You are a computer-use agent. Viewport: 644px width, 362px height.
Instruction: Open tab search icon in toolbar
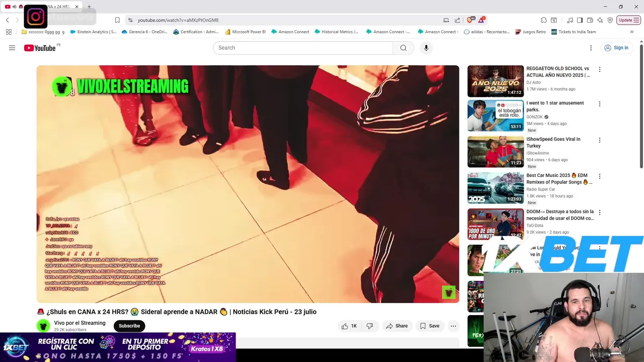pyautogui.click(x=554, y=20)
